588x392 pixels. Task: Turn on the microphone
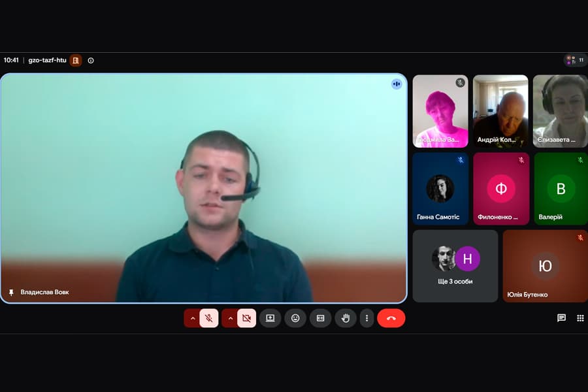(x=209, y=318)
